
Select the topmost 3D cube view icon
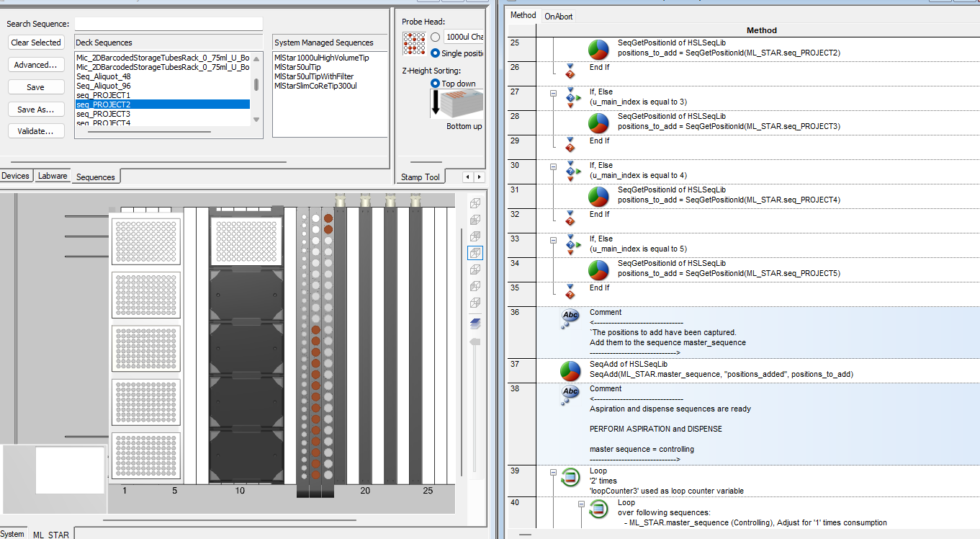[x=475, y=203]
